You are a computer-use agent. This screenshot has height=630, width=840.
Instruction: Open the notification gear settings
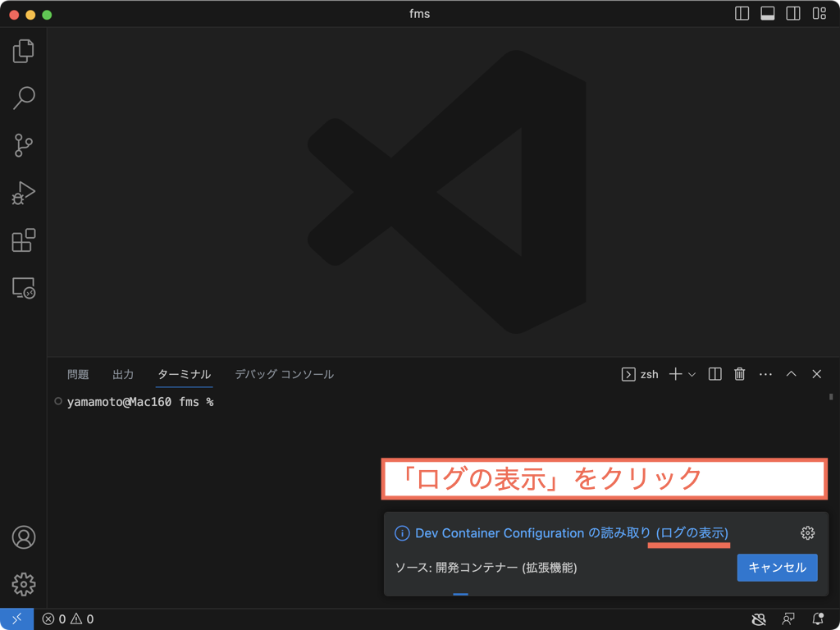pos(807,533)
